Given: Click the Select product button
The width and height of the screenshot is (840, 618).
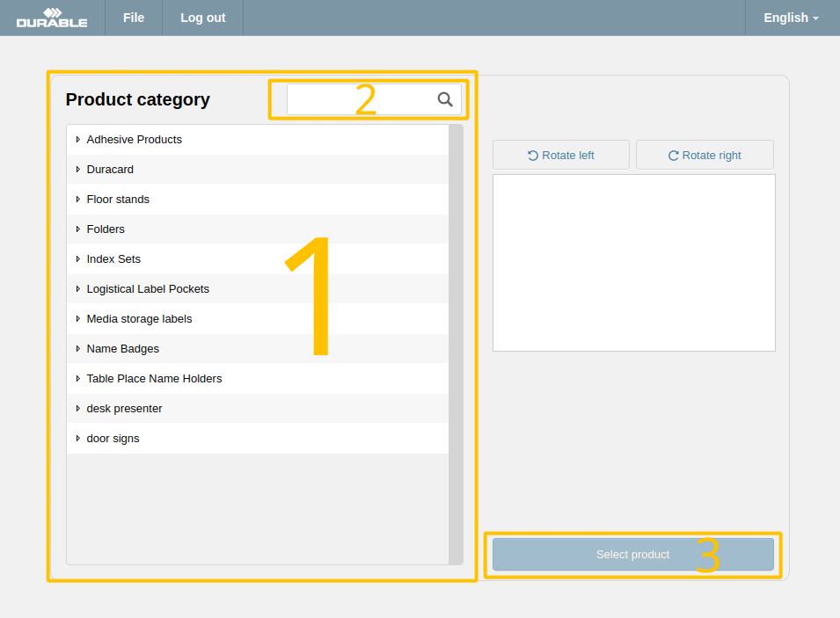Looking at the screenshot, I should click(632, 555).
